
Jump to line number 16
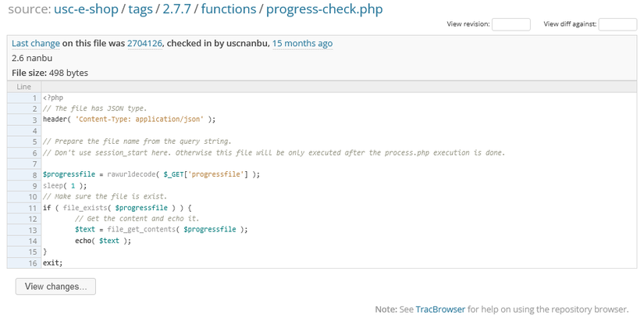tap(34, 263)
